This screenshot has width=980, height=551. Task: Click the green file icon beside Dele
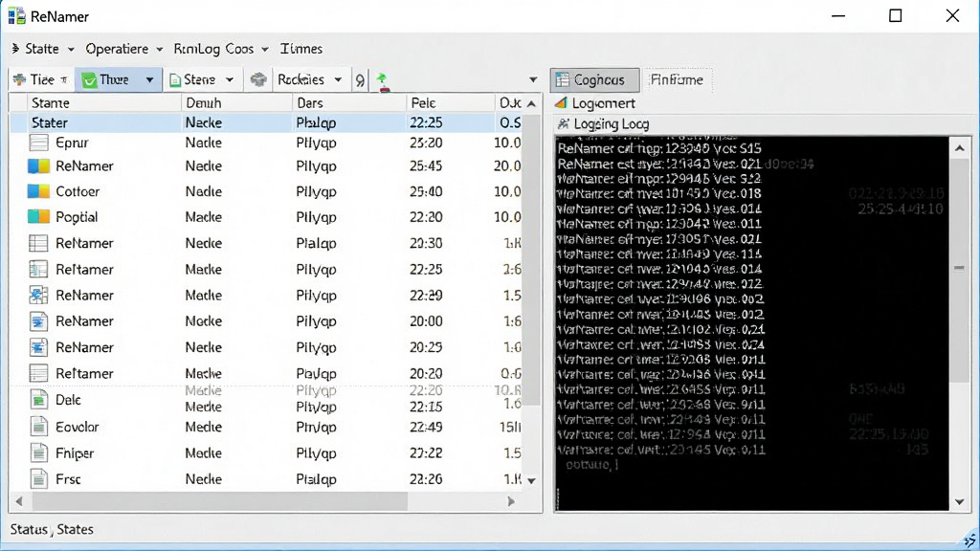coord(38,400)
